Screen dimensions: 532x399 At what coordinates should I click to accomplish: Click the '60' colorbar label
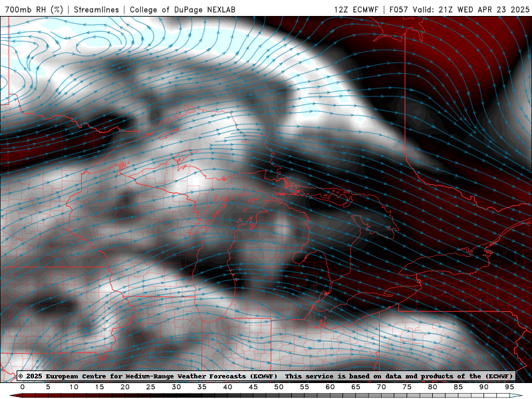(330, 387)
